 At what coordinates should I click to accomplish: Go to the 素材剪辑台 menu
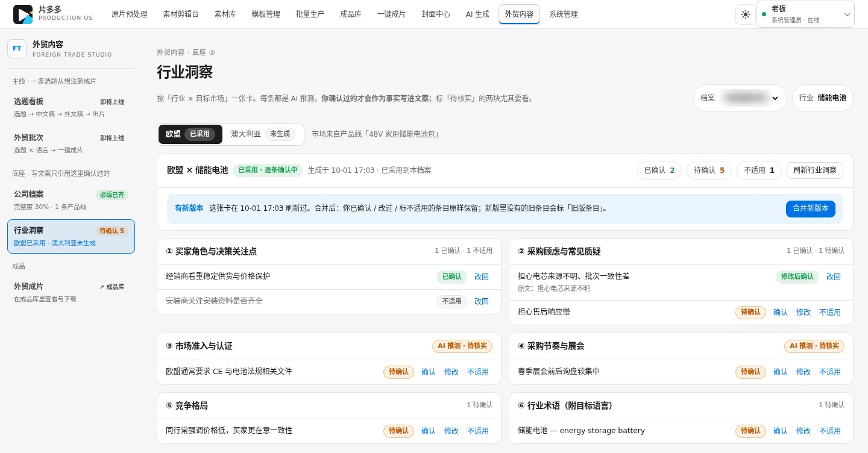181,14
